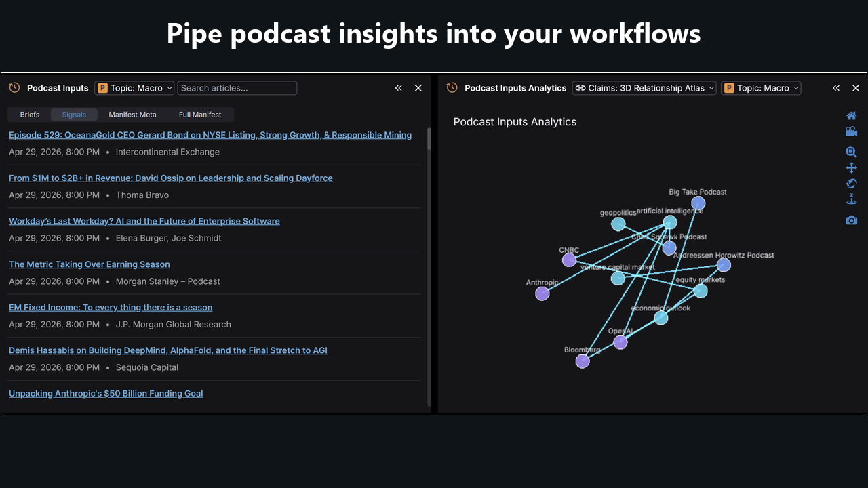Switch to the Manifest Meta tab
The width and height of the screenshot is (868, 488).
coord(133,115)
